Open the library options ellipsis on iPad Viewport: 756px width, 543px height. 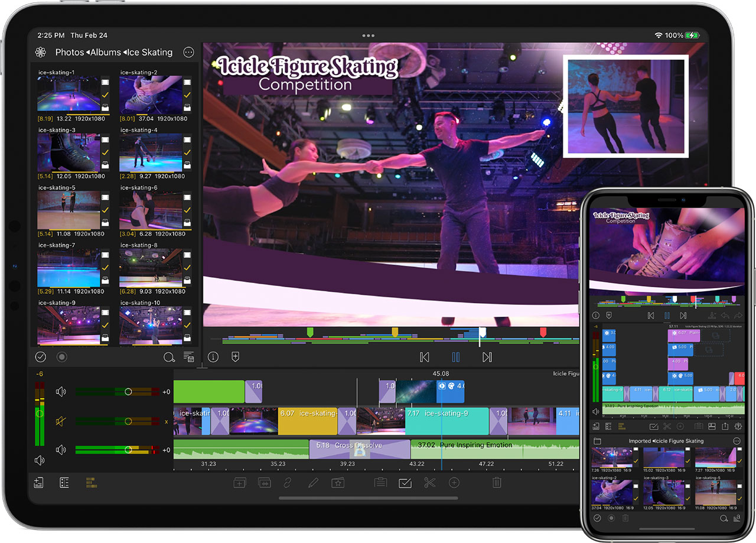point(188,52)
